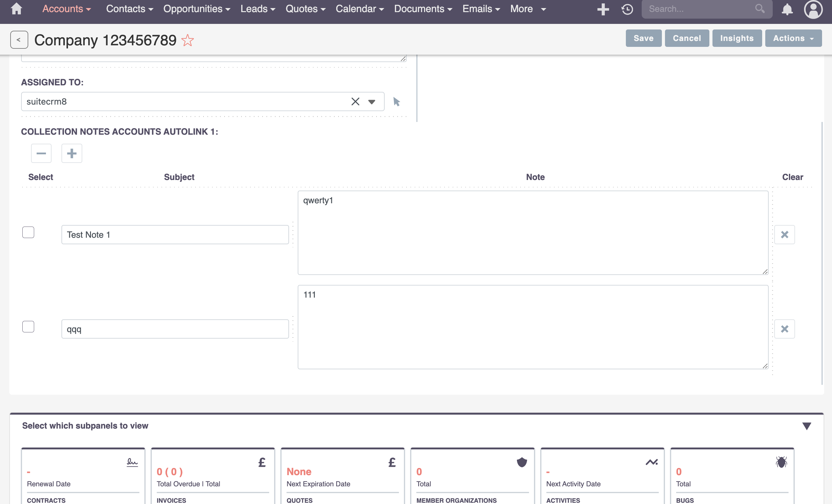Image resolution: width=832 pixels, height=504 pixels.
Task: Open the Accounts menu
Action: pyautogui.click(x=66, y=9)
